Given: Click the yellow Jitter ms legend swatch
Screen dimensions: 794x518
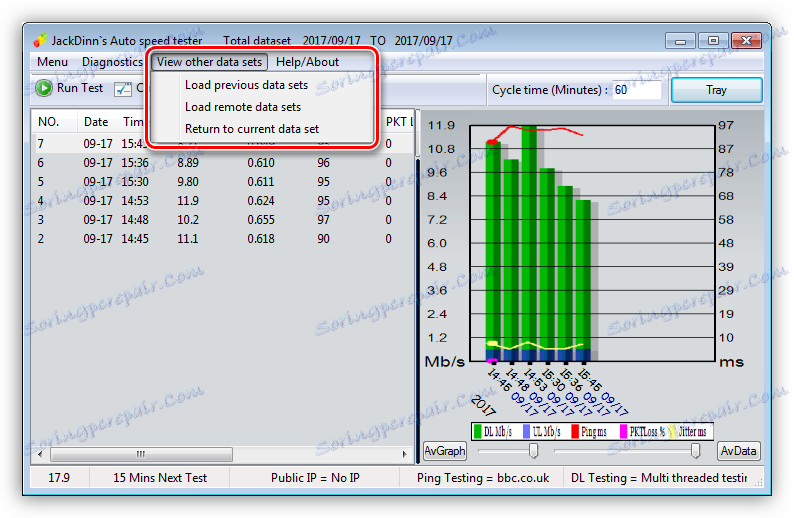Looking at the screenshot, I should click(x=672, y=431).
